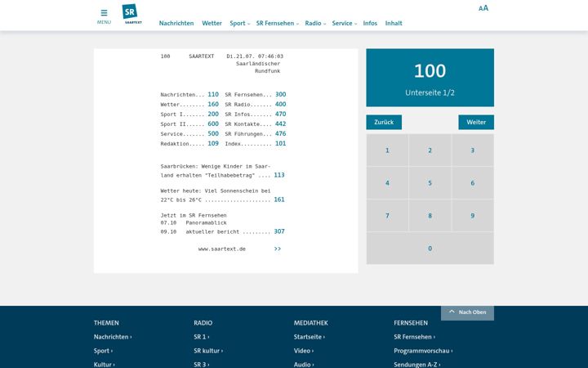Open Programmvorschau footer link
This screenshot has height=368, width=588.
click(x=423, y=351)
